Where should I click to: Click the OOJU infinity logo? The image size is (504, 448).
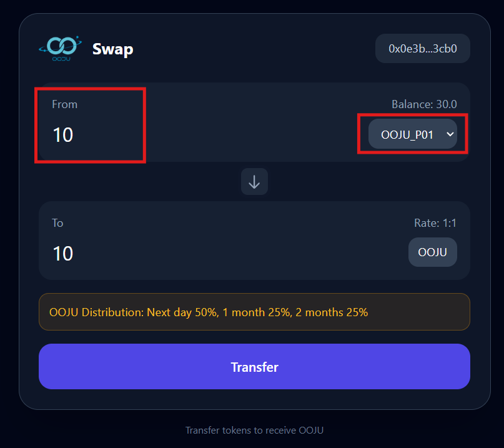[60, 46]
